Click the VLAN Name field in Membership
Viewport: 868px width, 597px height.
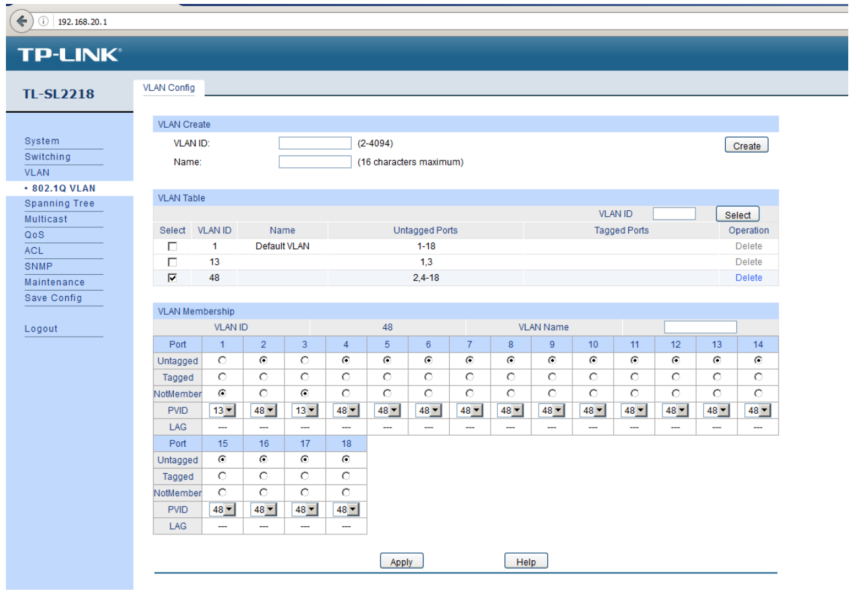[x=699, y=327]
